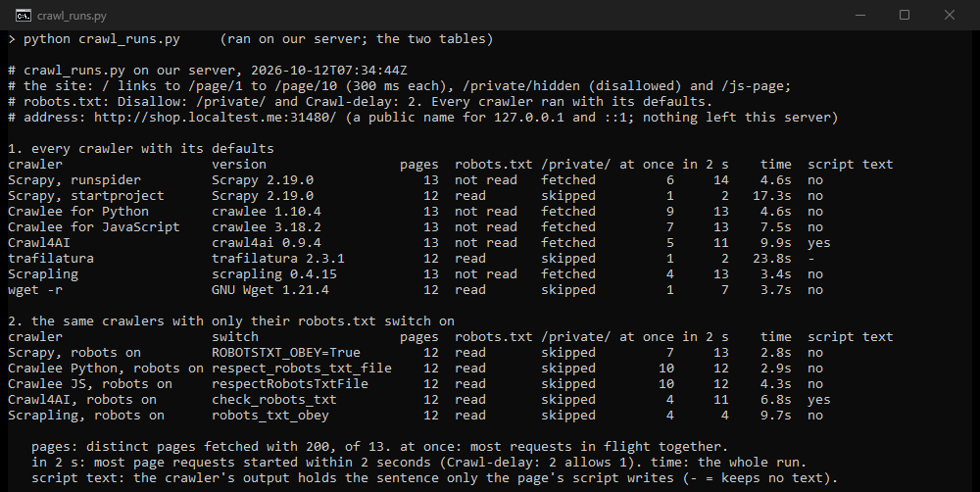Image resolution: width=980 pixels, height=492 pixels.
Task: Click 'Scrapling' crawler name in first table
Action: [43, 273]
